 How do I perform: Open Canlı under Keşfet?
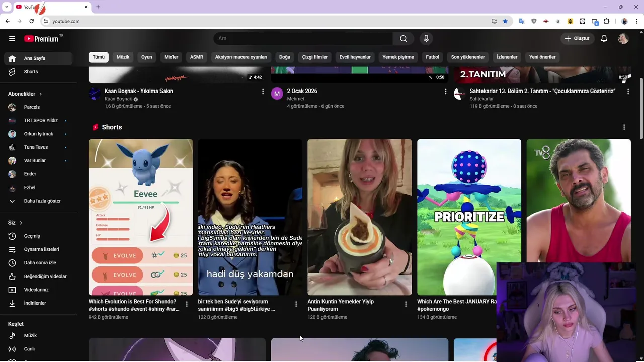pos(38,349)
